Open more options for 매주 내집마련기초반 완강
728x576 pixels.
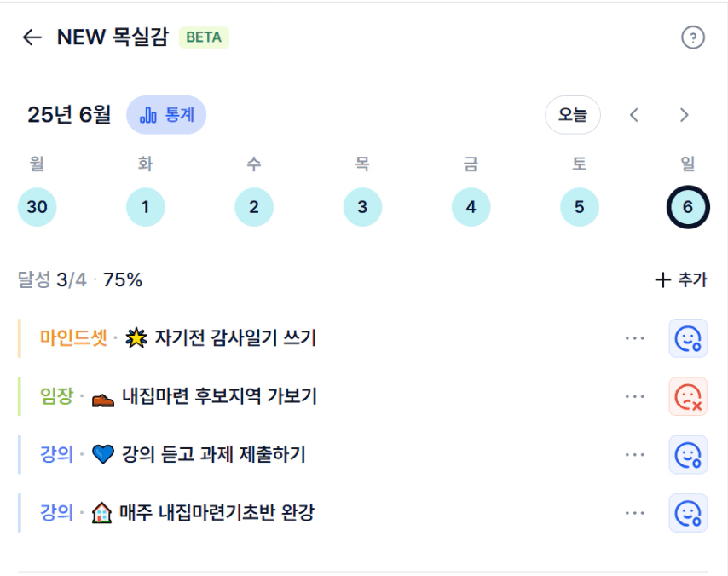(634, 513)
